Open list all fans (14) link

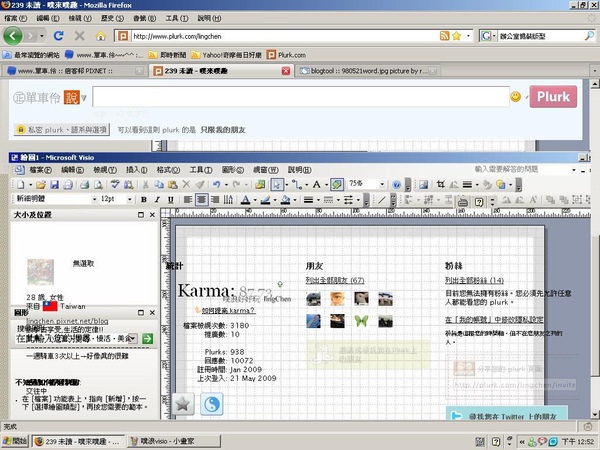click(474, 280)
